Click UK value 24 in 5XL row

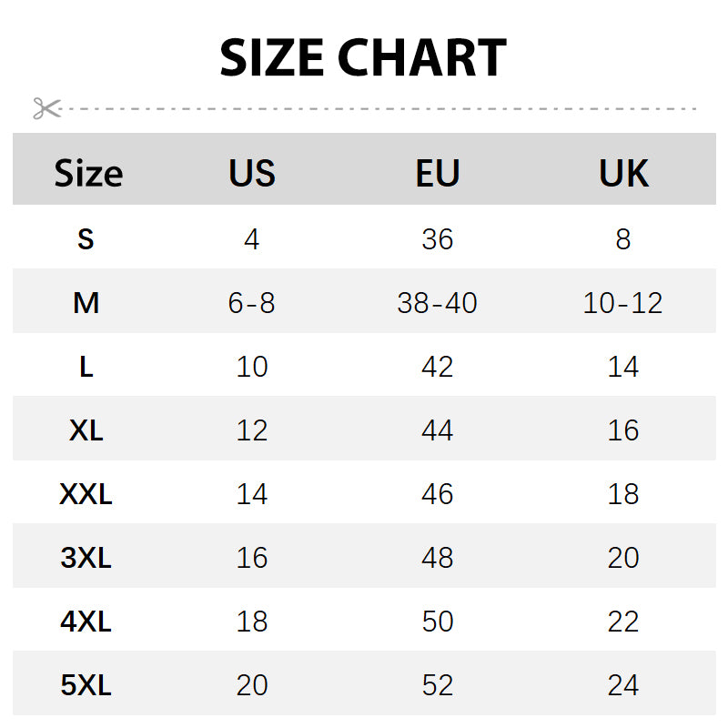(x=623, y=685)
